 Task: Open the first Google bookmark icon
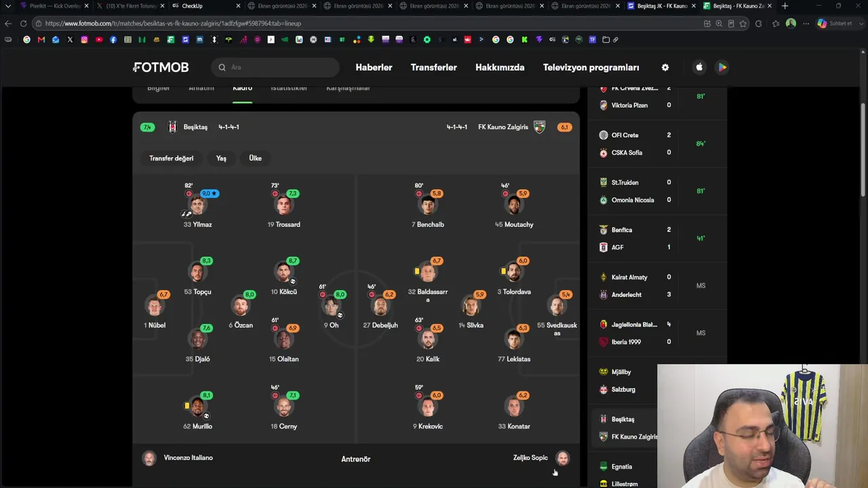pos(27,39)
